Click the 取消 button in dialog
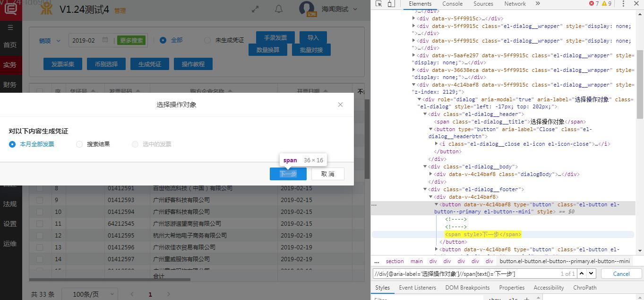The height and width of the screenshot is (300, 644). (x=327, y=174)
